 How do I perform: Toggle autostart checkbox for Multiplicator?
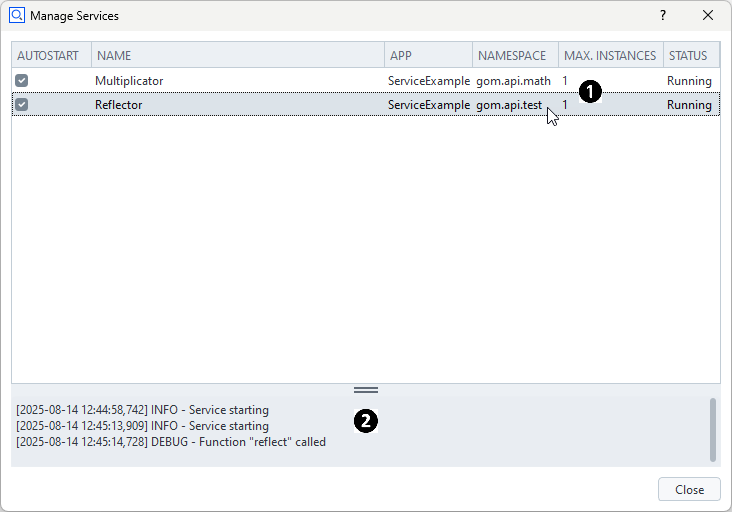21,81
